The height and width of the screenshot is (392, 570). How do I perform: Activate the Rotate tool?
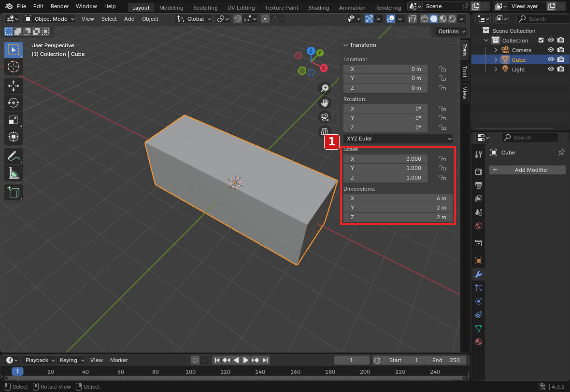pos(14,103)
